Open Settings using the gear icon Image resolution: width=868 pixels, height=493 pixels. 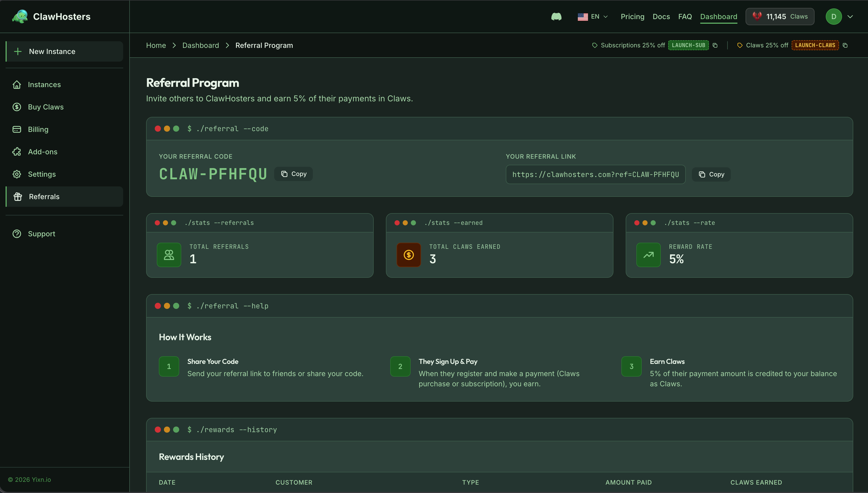[17, 174]
